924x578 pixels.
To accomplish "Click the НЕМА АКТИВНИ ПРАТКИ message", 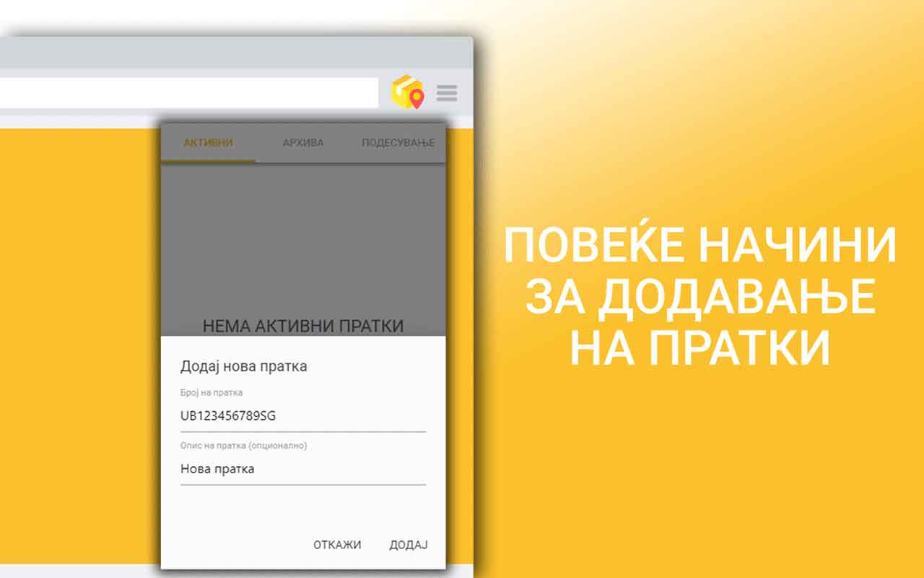I will (303, 326).
